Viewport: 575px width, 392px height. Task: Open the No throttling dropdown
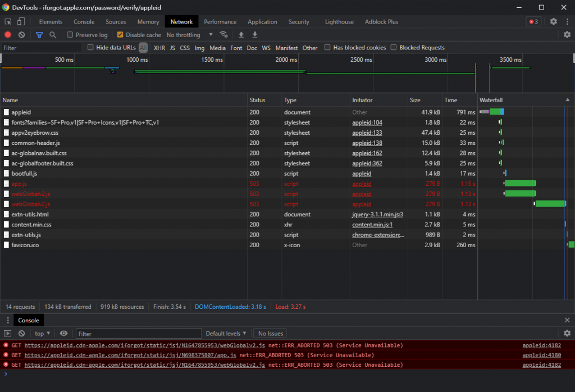[x=190, y=35]
